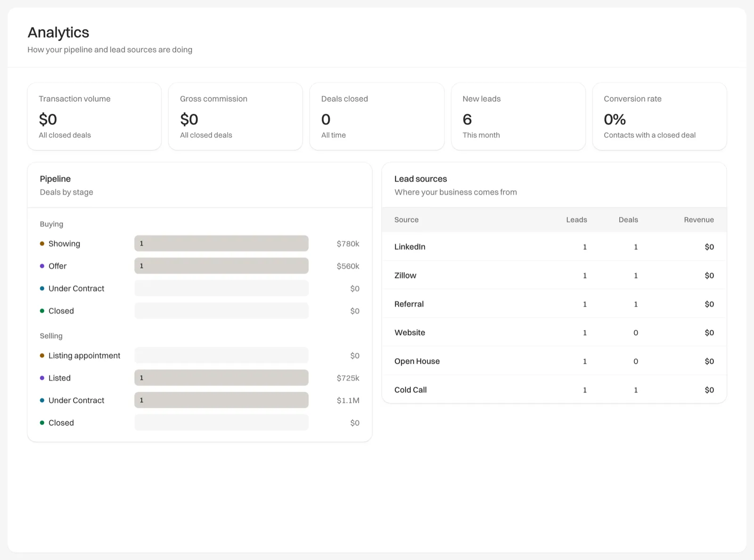
Task: Click the $560k Offer value
Action: pos(348,266)
